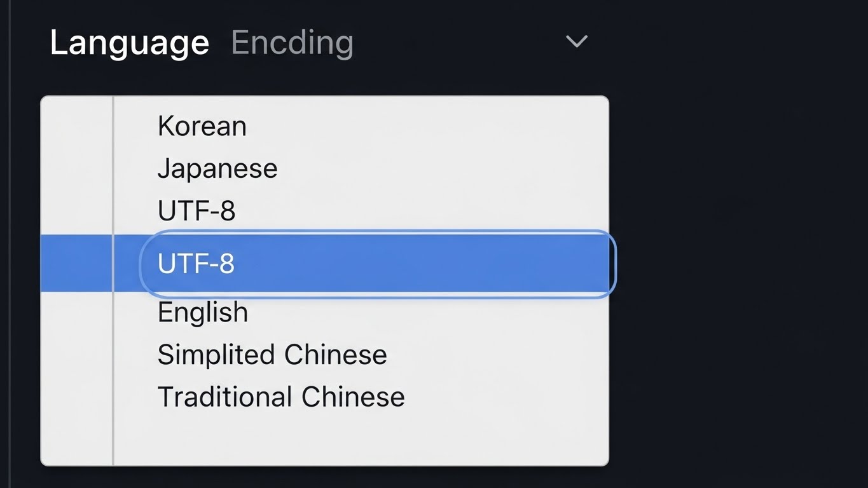Select Korean from the language list

(202, 126)
